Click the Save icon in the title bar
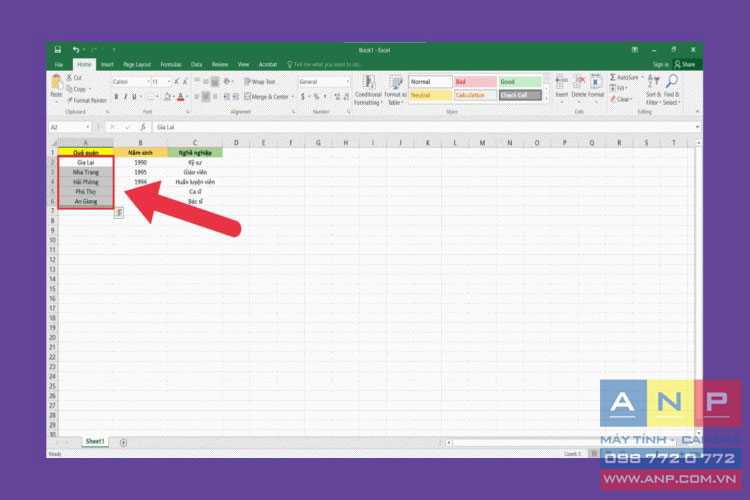The height and width of the screenshot is (500, 750). (57, 50)
